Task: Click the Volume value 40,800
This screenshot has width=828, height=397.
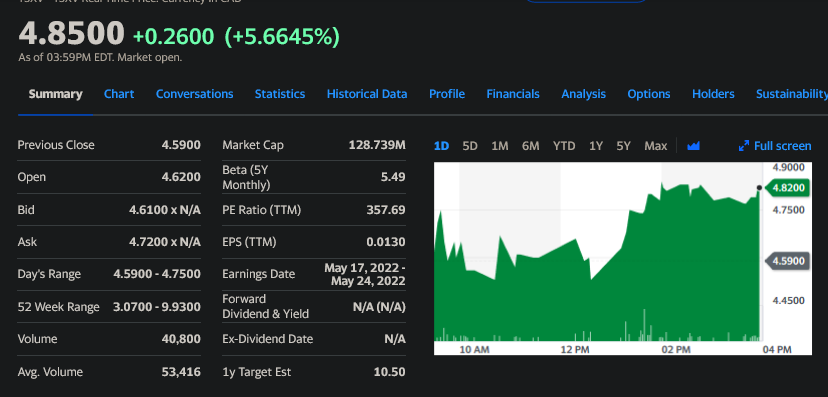Action: pyautogui.click(x=181, y=339)
